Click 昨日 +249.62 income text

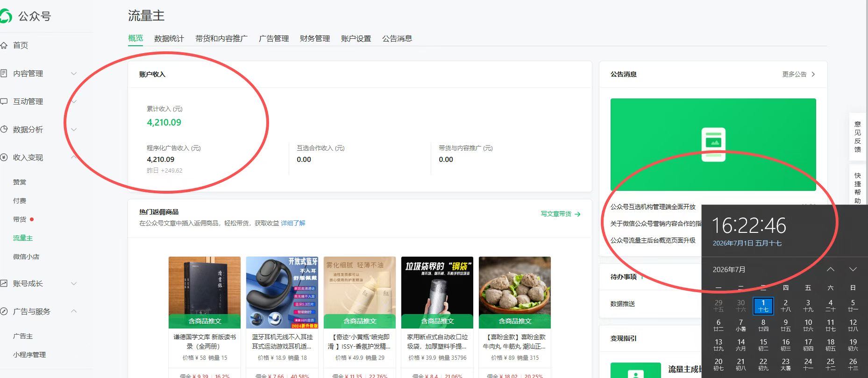coord(164,171)
